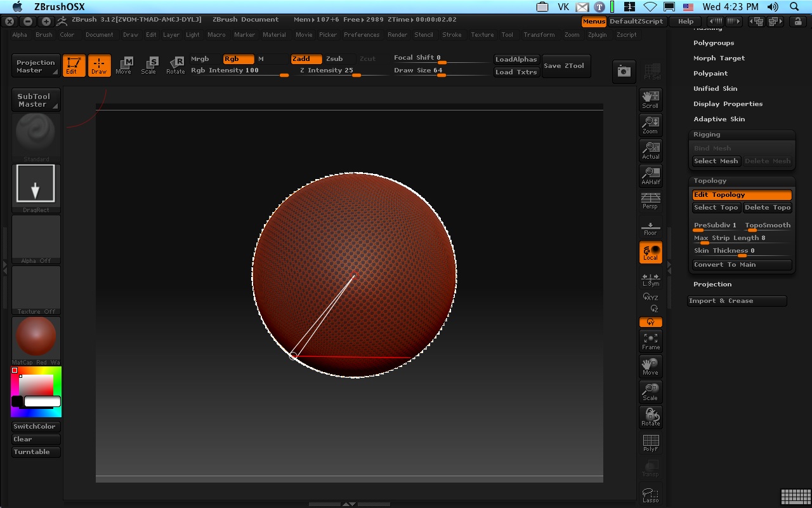Select the Edit mode button
This screenshot has height=508, width=812.
coord(74,65)
